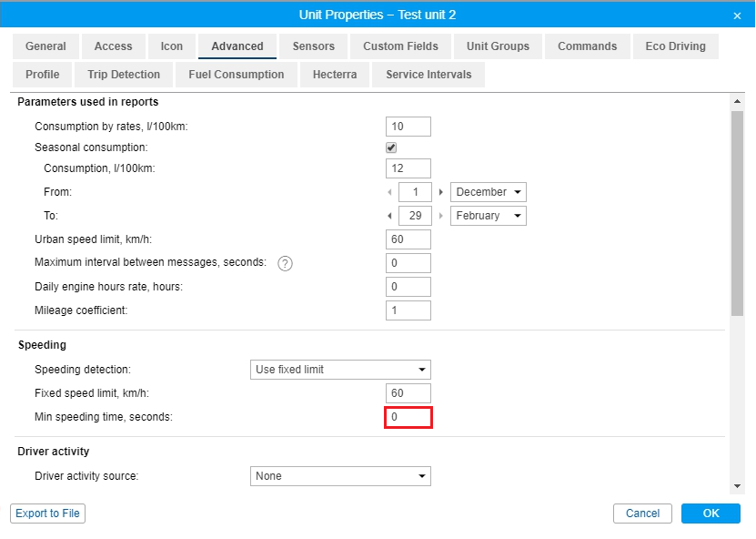Open the Fuel Consumption tab
Viewport: 756px width, 539px height.
click(x=237, y=75)
